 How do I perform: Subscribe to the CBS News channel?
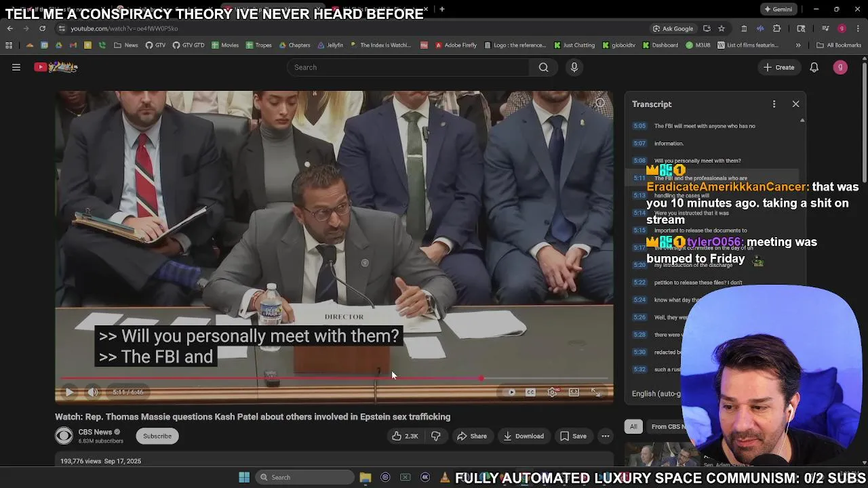pyautogui.click(x=157, y=436)
